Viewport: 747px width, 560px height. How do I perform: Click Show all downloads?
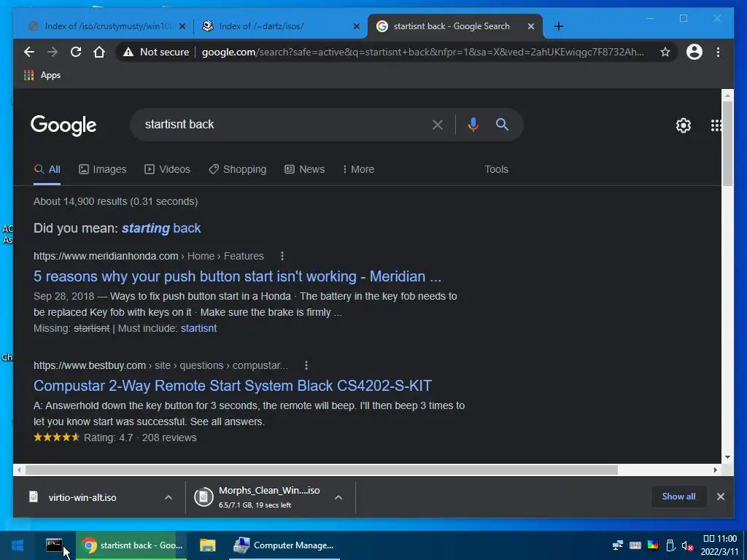[678, 497]
